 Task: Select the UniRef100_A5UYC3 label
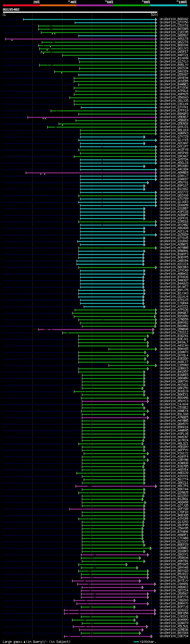[174, 401]
